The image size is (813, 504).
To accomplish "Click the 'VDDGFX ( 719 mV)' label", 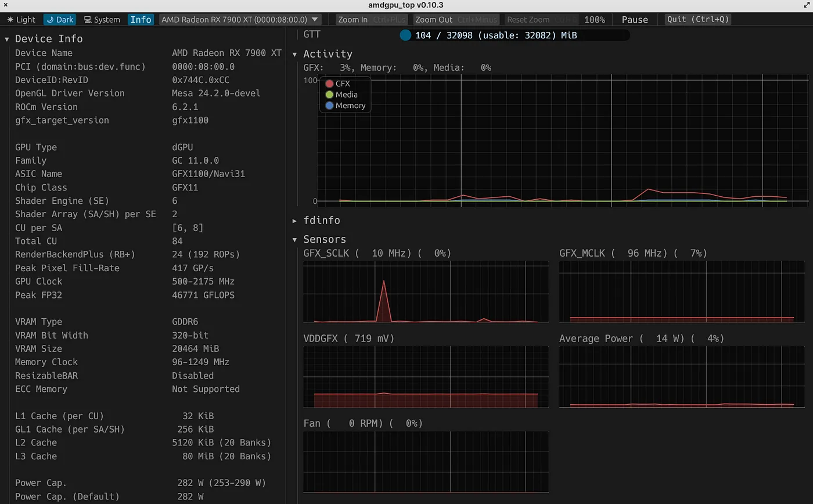I will 348,339.
